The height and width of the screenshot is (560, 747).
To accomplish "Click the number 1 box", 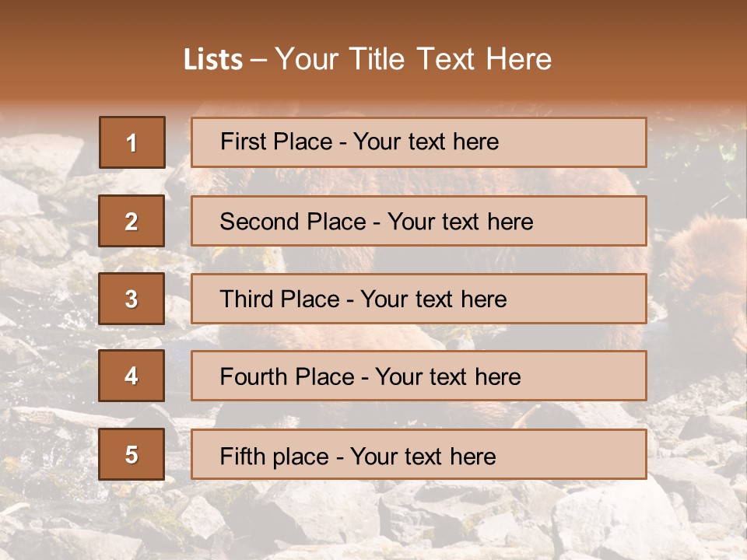I will click(132, 142).
